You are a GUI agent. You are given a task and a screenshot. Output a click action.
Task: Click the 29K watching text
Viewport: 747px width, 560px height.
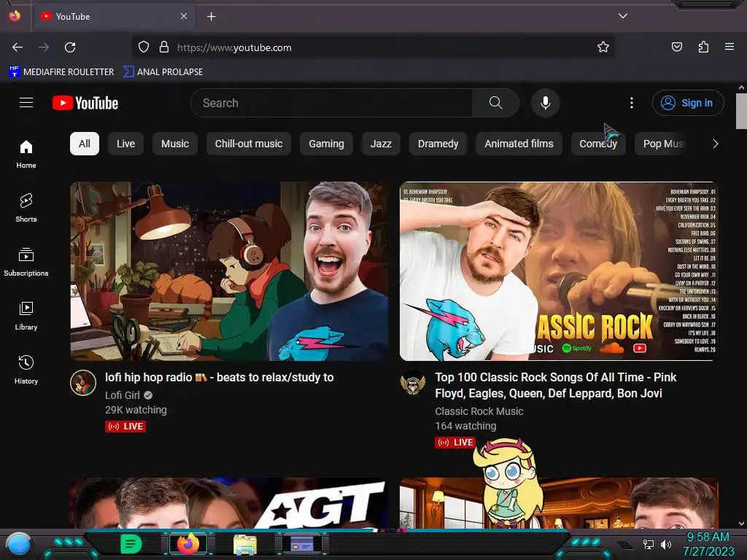coord(136,410)
